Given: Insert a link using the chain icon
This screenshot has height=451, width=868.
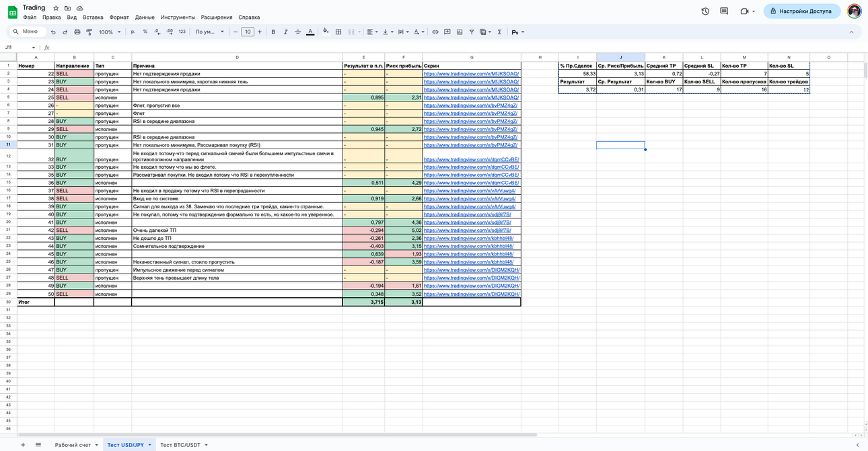Looking at the screenshot, I should (435, 32).
